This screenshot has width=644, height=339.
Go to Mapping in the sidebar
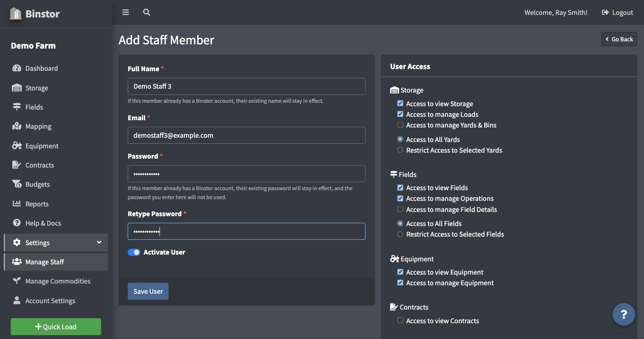pyautogui.click(x=56, y=126)
